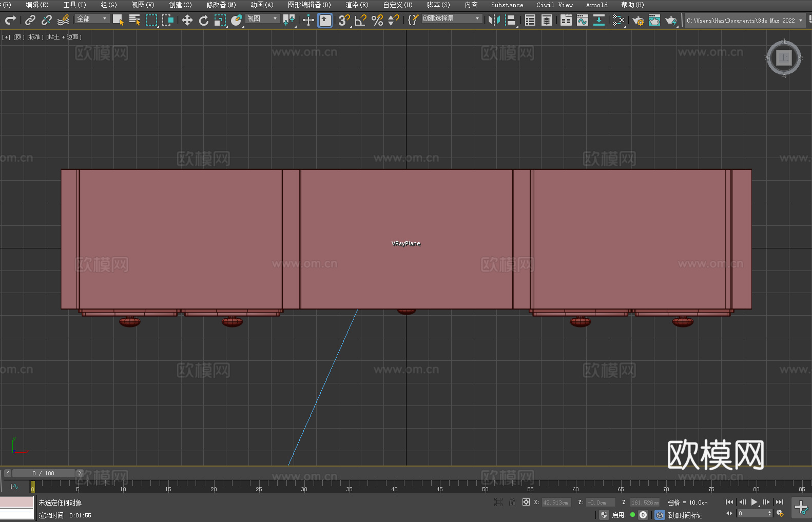Open the mini curve editor toggle
The width and height of the screenshot is (812, 522).
coord(14,486)
